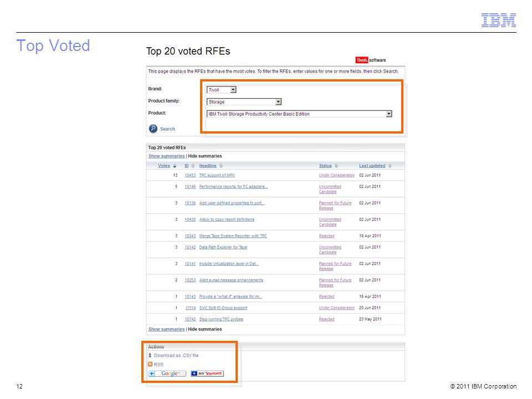Open headline Stop running TPC probes
Image resolution: width=532 pixels, height=399 pixels.
point(221,319)
